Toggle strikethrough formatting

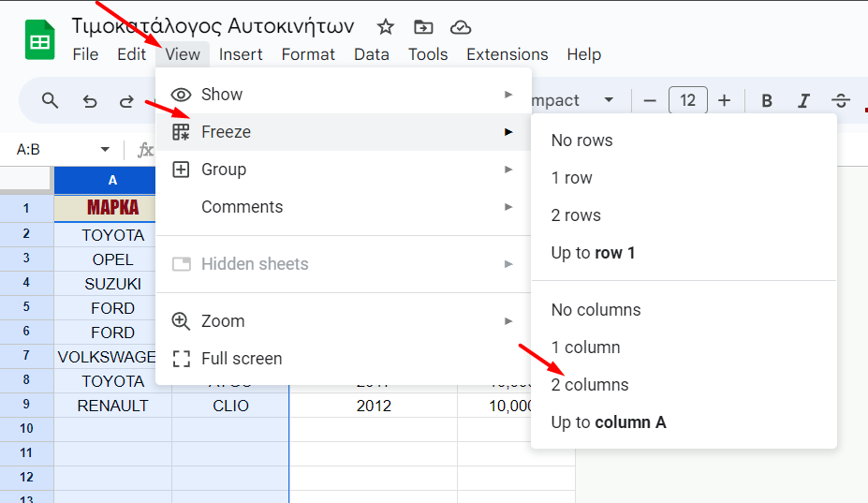point(840,101)
